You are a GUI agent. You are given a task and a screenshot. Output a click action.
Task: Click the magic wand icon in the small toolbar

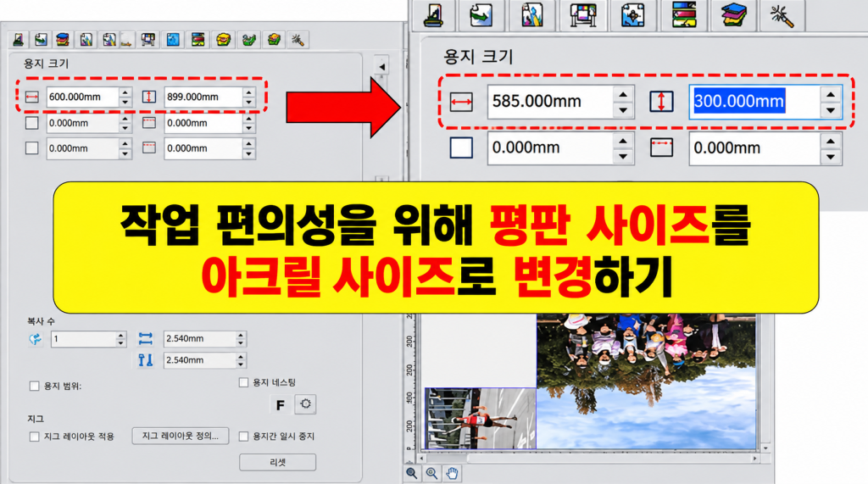(x=298, y=40)
